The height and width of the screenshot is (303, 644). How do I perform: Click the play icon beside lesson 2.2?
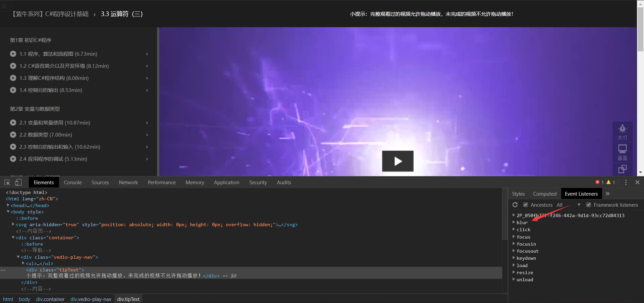pyautogui.click(x=13, y=135)
